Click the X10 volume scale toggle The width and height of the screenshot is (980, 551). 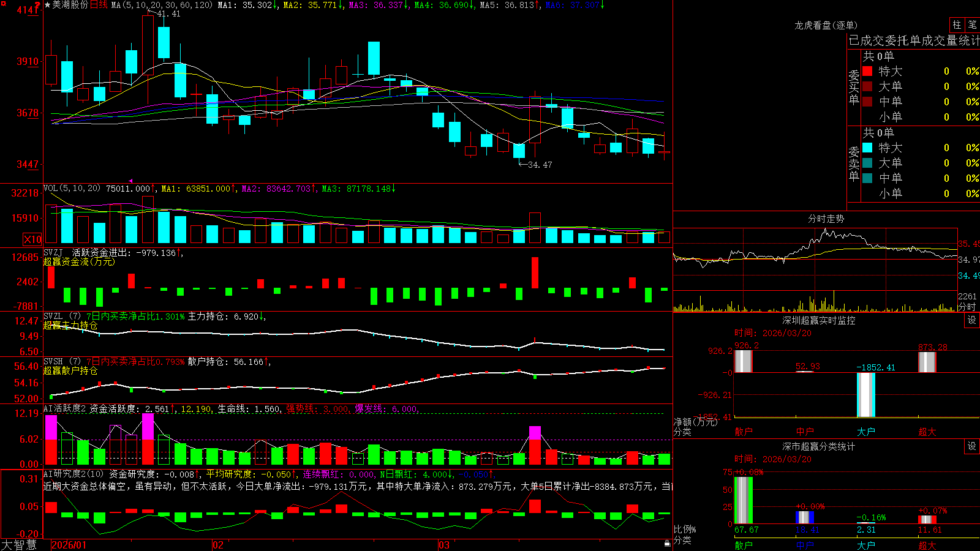[32, 239]
